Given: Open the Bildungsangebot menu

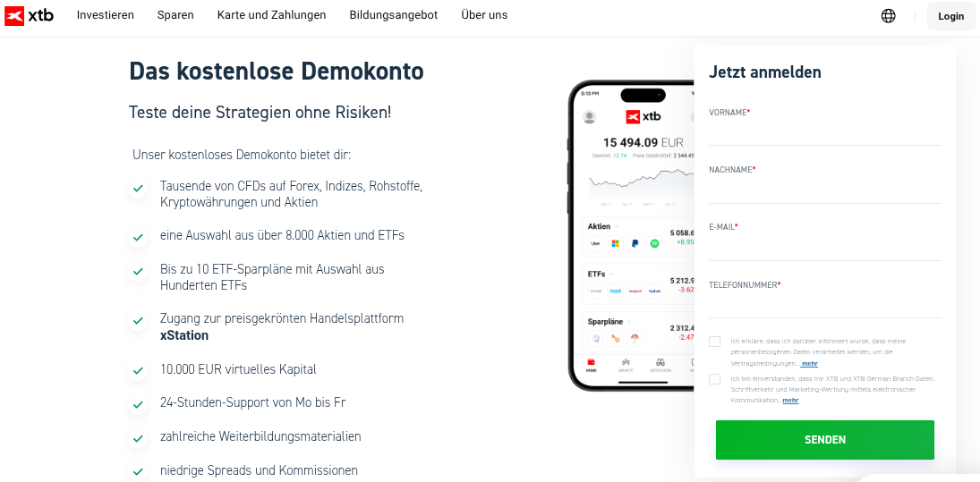Looking at the screenshot, I should 394,15.
